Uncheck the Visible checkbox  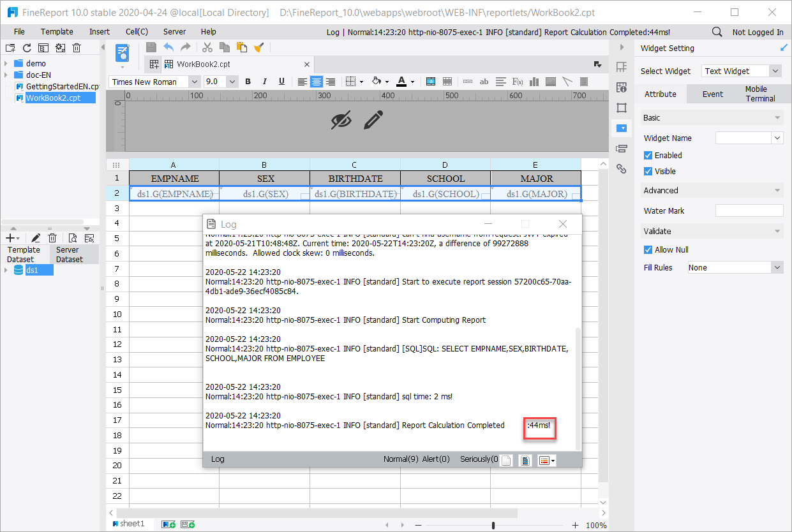[648, 171]
